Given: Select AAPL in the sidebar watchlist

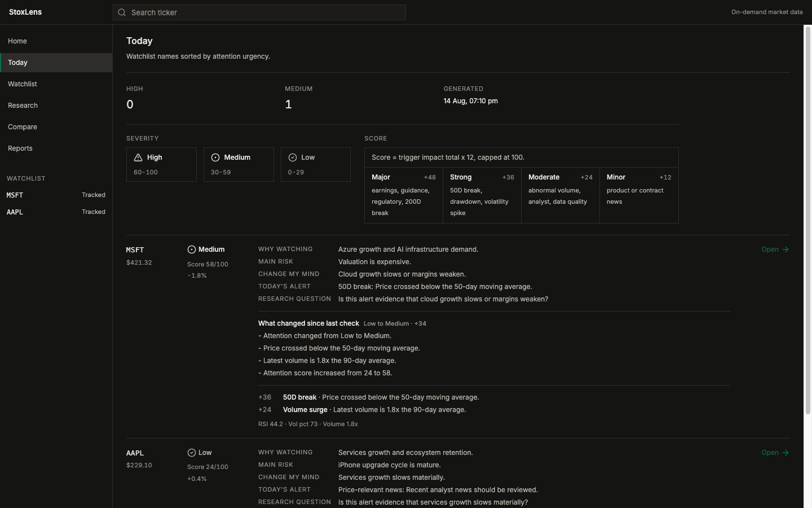Looking at the screenshot, I should point(56,212).
